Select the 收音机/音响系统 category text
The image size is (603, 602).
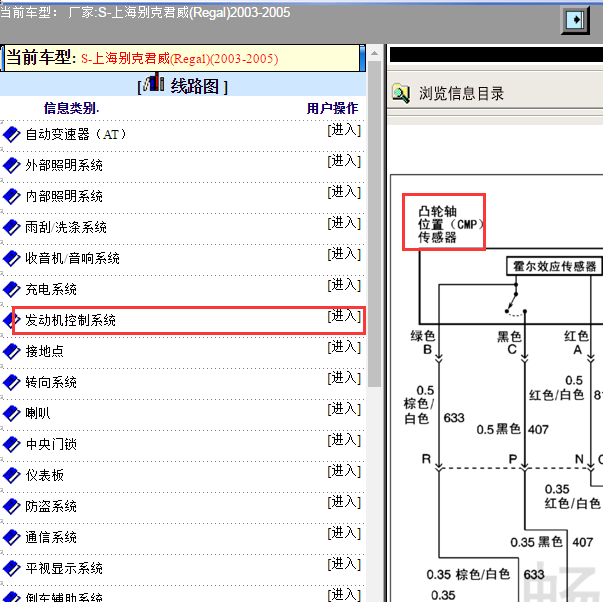pos(72,258)
